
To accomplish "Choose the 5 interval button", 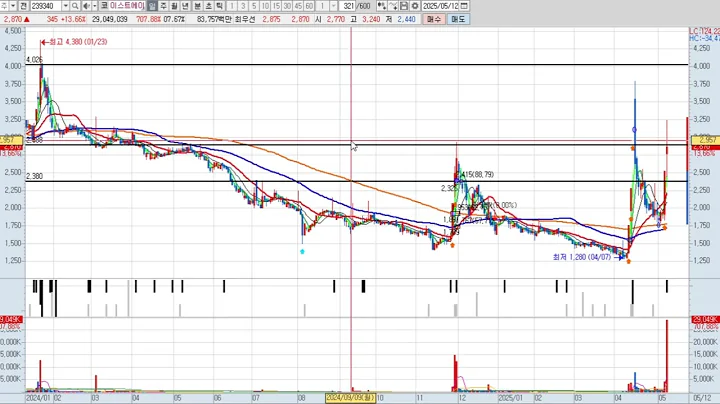I will [x=254, y=6].
